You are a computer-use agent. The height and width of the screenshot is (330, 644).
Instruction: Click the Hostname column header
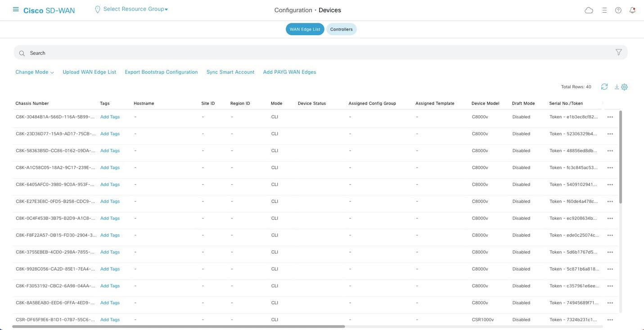[x=144, y=104]
